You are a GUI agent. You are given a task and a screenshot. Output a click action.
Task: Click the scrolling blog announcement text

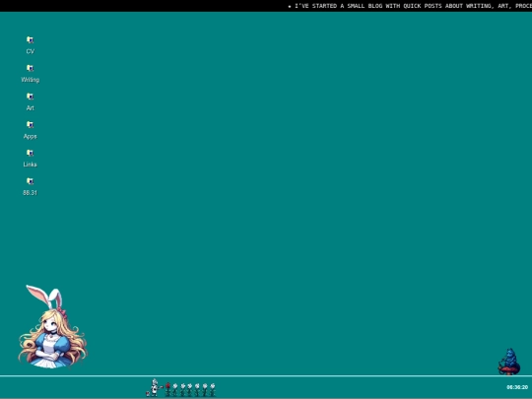[410, 6]
